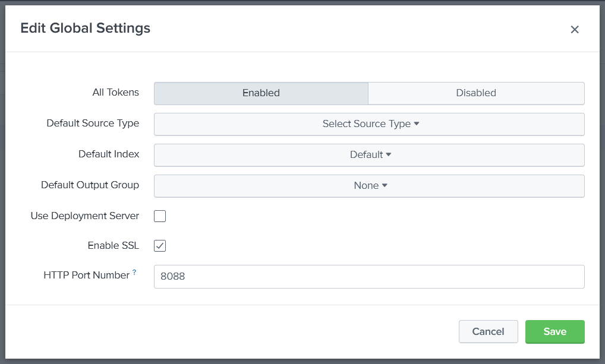Screen dimensions: 605x364
Task: Open the Default Index dropdown
Action: (x=370, y=154)
